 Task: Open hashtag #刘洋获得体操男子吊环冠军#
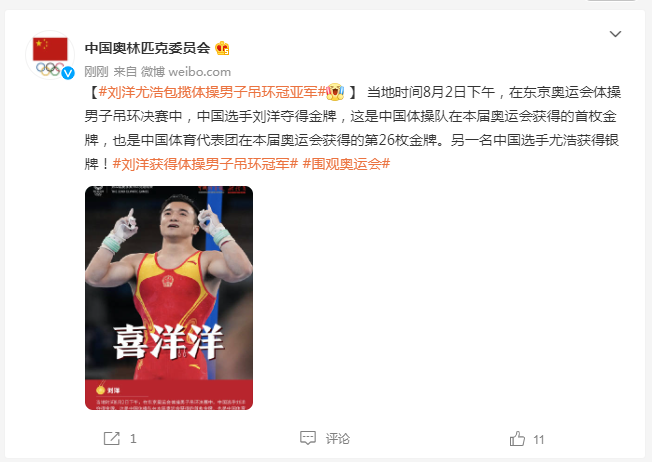[205, 164]
